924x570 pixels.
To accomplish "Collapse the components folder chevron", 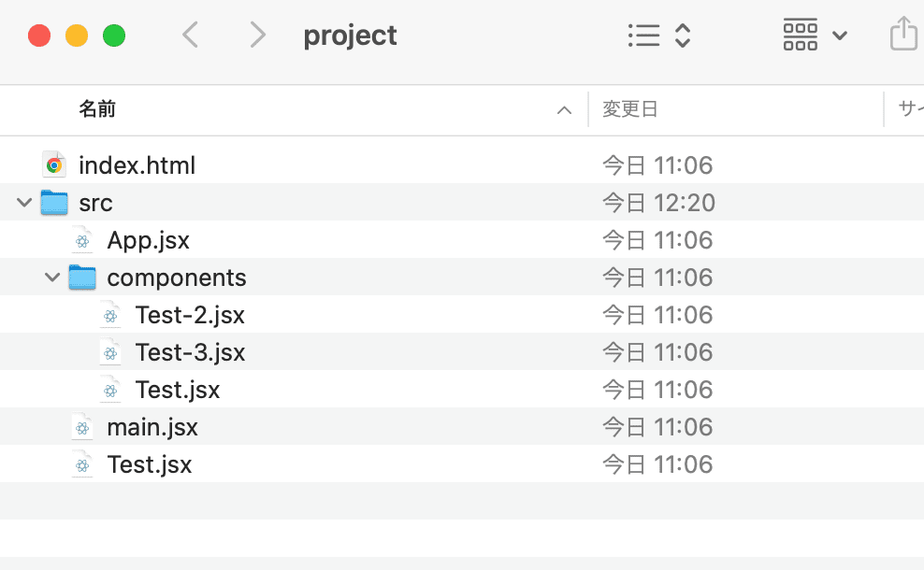I will tap(52, 278).
